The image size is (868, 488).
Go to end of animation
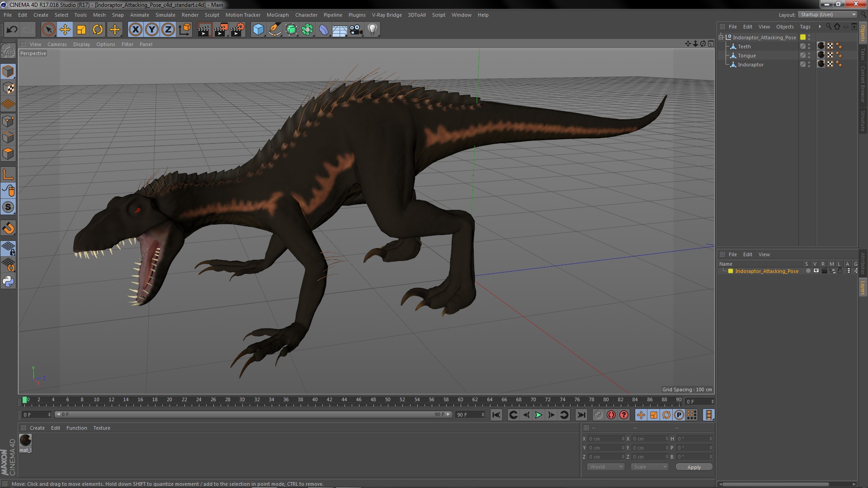pos(581,415)
